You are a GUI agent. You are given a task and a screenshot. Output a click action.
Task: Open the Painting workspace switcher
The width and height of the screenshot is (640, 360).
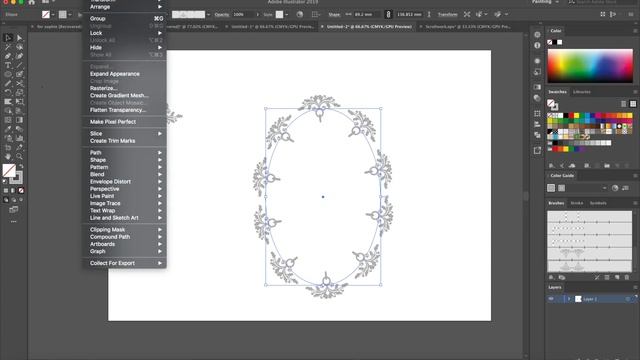pyautogui.click(x=545, y=2)
